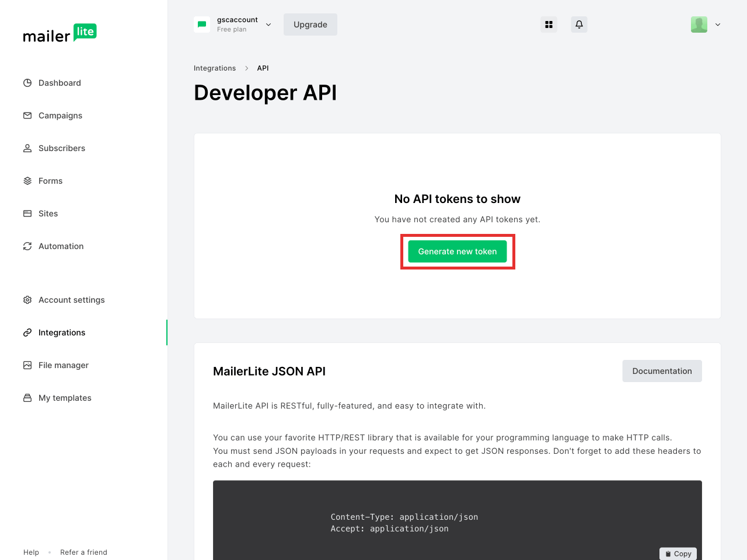Select the Automation icon

tap(27, 246)
